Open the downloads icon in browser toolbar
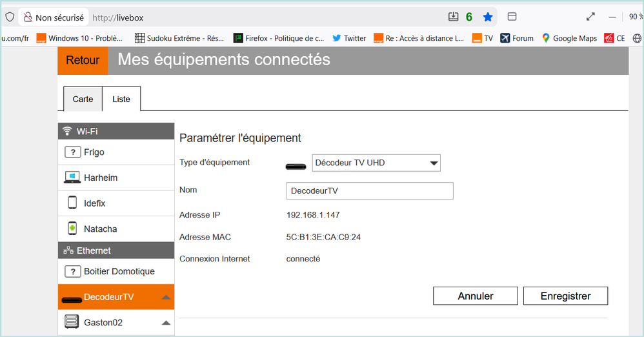 pos(453,17)
